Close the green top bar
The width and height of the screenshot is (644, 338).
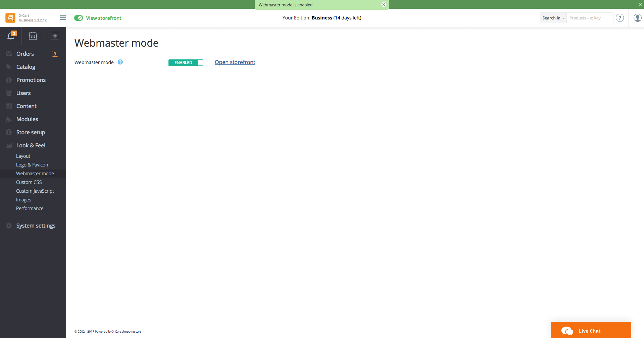640,4
